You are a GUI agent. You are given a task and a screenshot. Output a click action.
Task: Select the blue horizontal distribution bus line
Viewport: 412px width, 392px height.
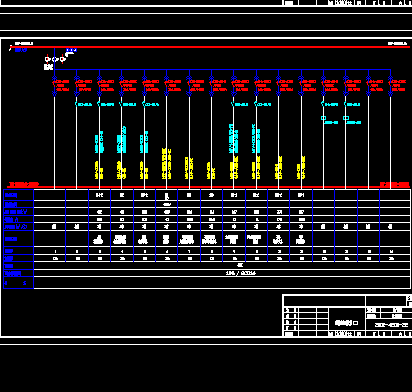point(222,70)
